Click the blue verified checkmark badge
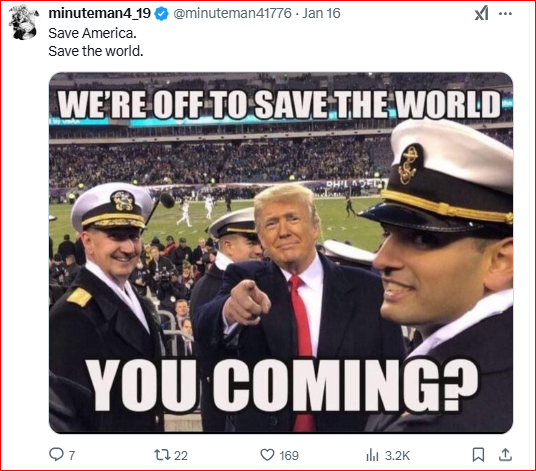Screen dimensions: 536x471 (161, 14)
